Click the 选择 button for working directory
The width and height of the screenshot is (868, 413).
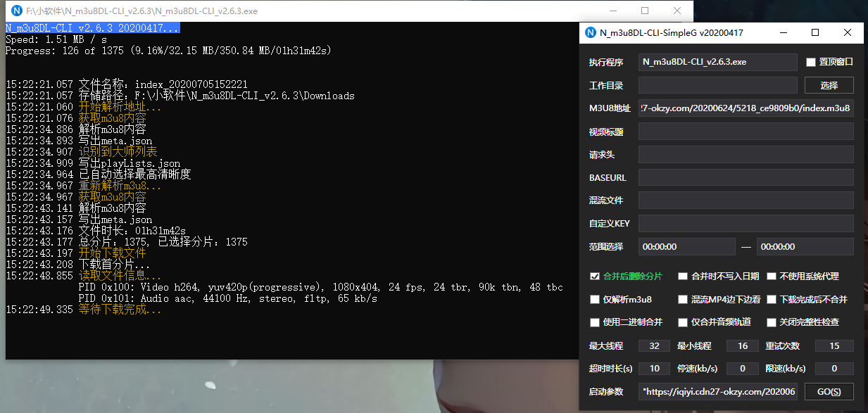829,85
